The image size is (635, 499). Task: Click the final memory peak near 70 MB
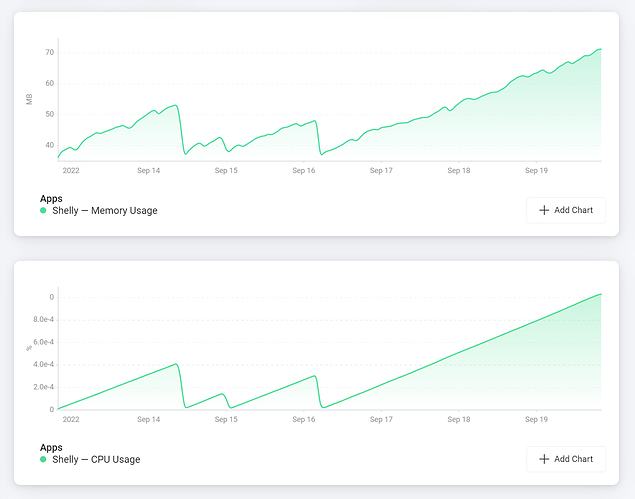[x=600, y=49]
